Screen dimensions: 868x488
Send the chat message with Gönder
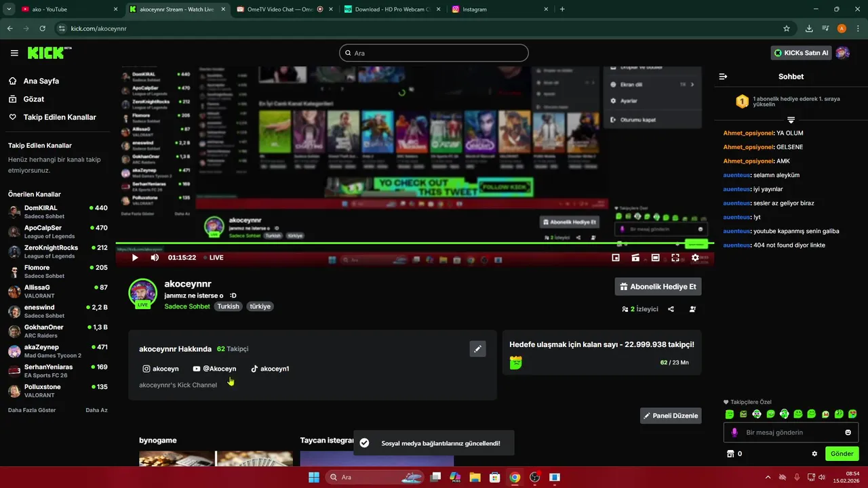[x=842, y=453]
